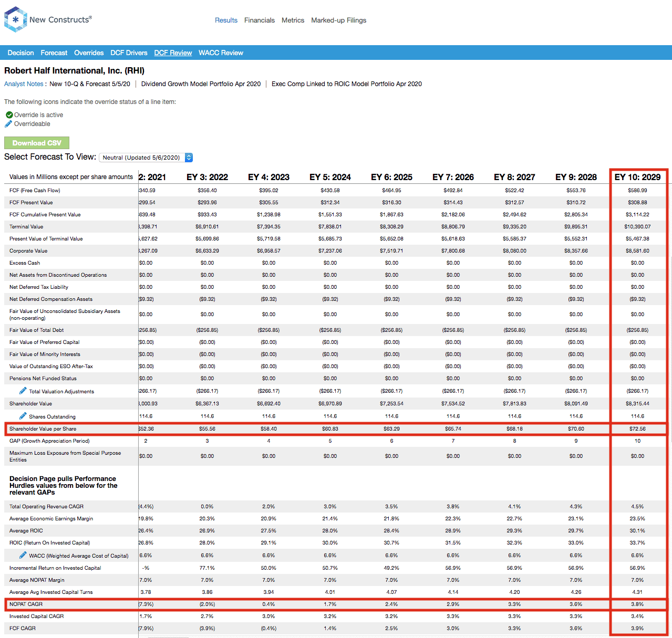Image resolution: width=672 pixels, height=638 pixels.
Task: Click the pencil icon beside Shares Outstanding
Action: (23, 416)
